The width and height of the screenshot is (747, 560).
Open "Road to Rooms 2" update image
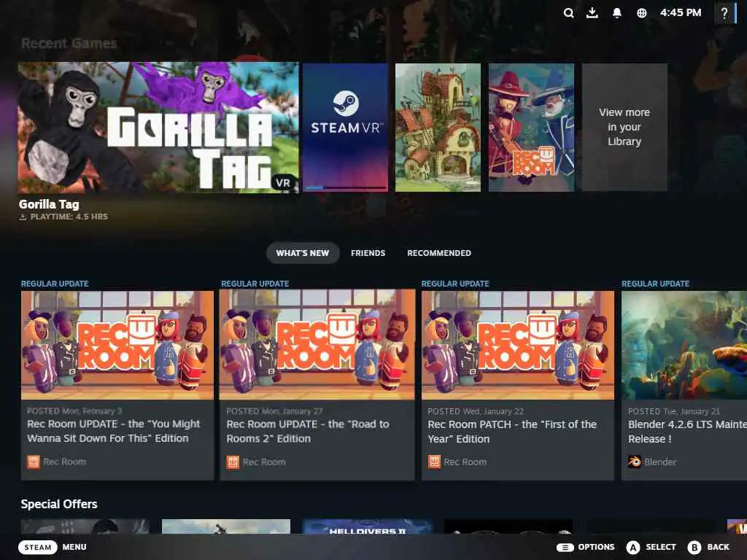click(x=317, y=344)
